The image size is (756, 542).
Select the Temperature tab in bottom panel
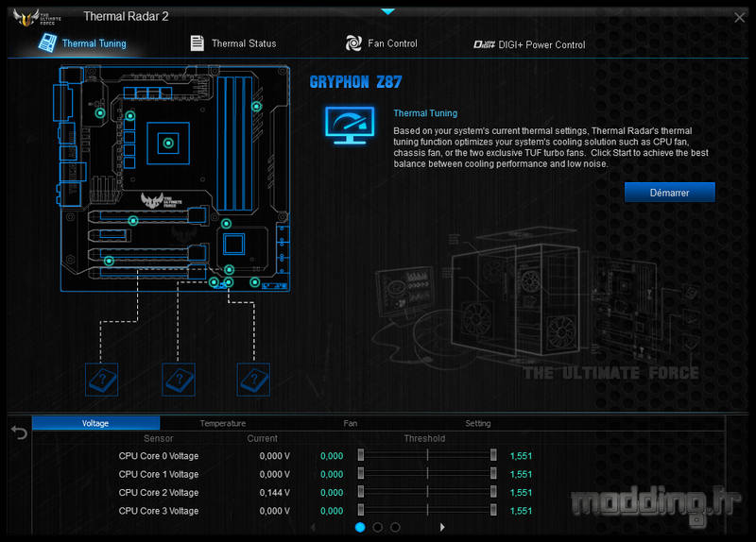pos(223,423)
